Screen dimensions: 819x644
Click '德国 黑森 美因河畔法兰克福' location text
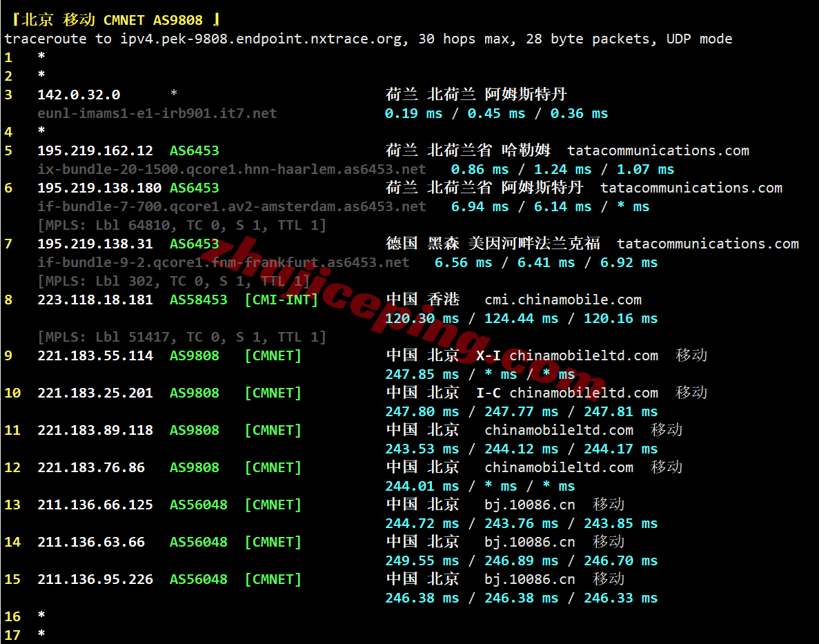[493, 243]
